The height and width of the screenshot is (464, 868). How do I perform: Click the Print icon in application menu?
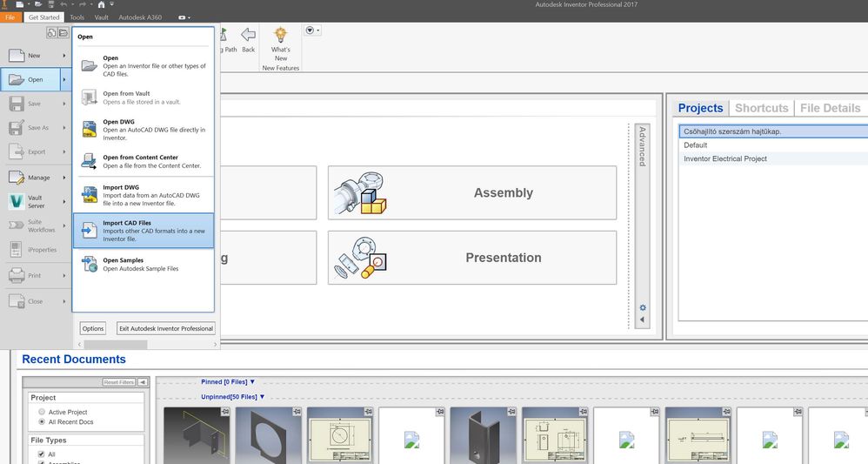pyautogui.click(x=17, y=275)
